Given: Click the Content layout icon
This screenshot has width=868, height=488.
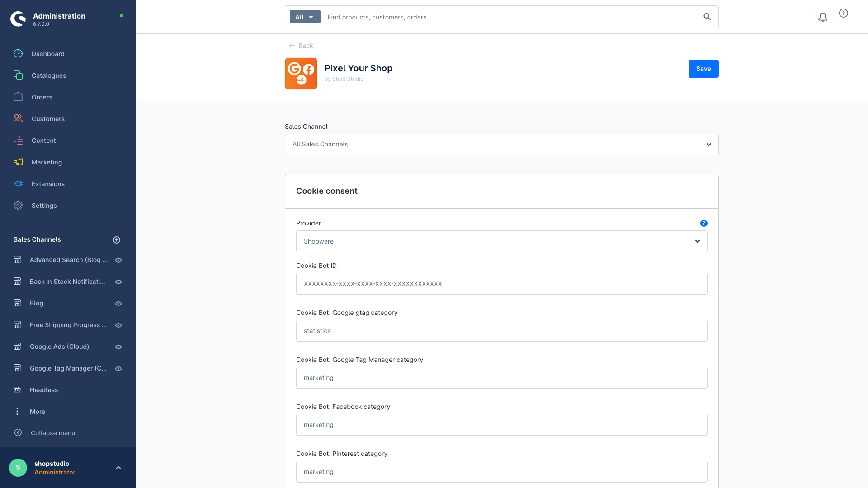Looking at the screenshot, I should pos(18,141).
